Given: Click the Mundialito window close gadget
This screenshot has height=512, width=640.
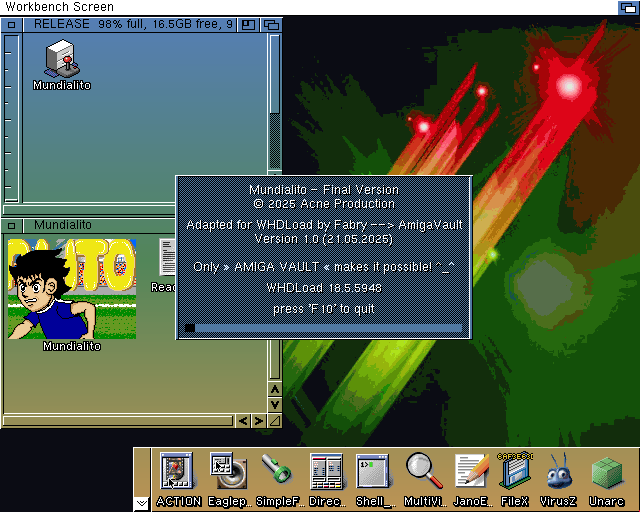Looking at the screenshot, I should [x=11, y=225].
